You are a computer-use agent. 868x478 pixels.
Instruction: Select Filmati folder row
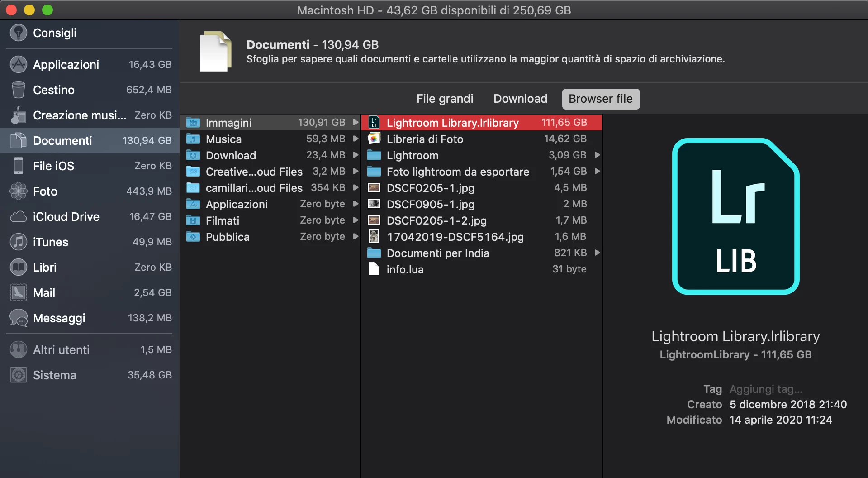(x=271, y=220)
